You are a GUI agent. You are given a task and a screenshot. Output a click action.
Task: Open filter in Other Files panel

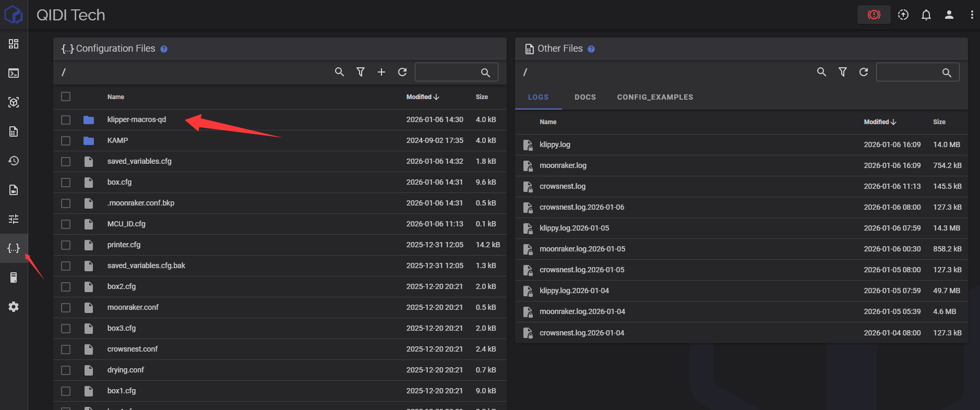[842, 72]
